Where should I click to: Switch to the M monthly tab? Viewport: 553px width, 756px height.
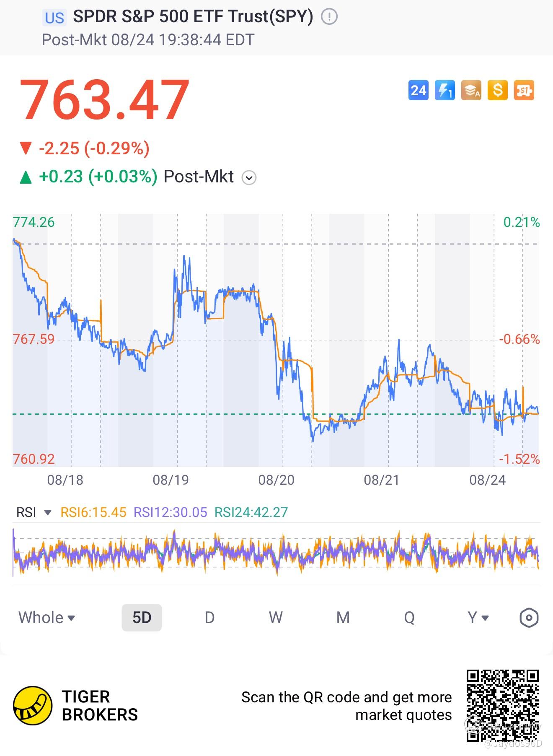click(x=343, y=618)
